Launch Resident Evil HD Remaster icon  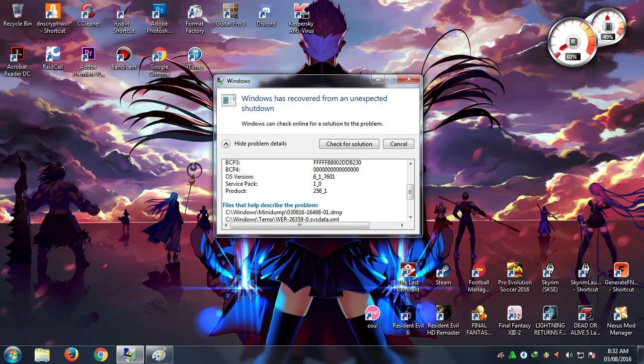click(443, 321)
